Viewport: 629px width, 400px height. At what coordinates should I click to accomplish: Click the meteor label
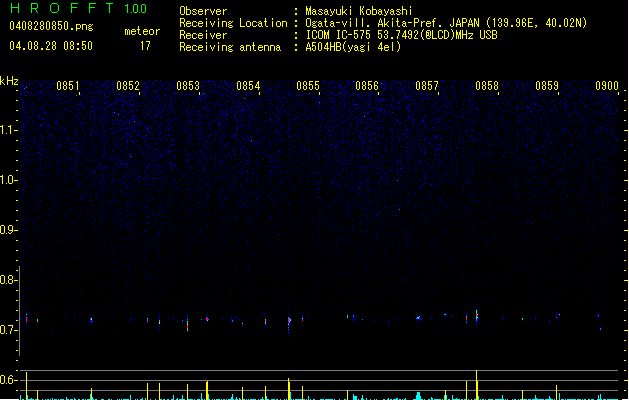(142, 31)
